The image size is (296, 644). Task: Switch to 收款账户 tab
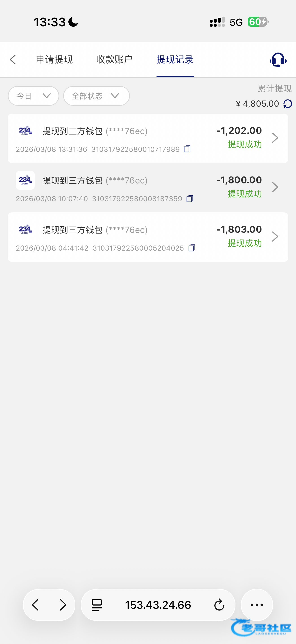pos(114,60)
